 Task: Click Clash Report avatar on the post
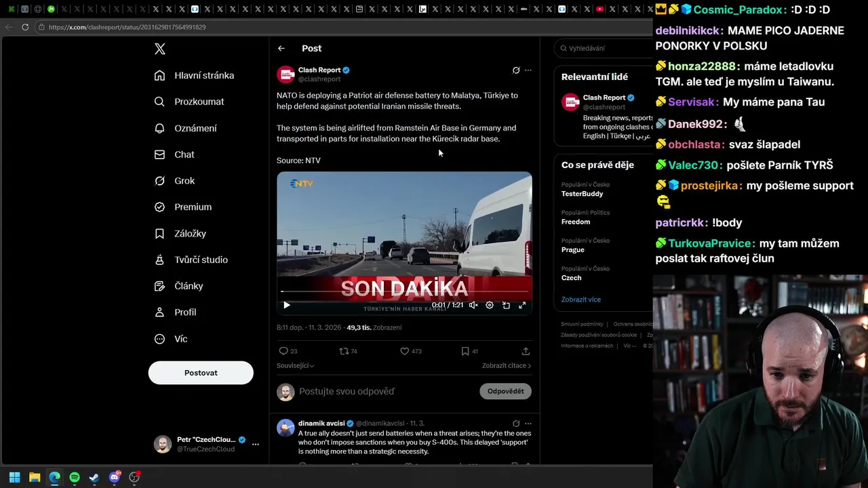point(285,74)
